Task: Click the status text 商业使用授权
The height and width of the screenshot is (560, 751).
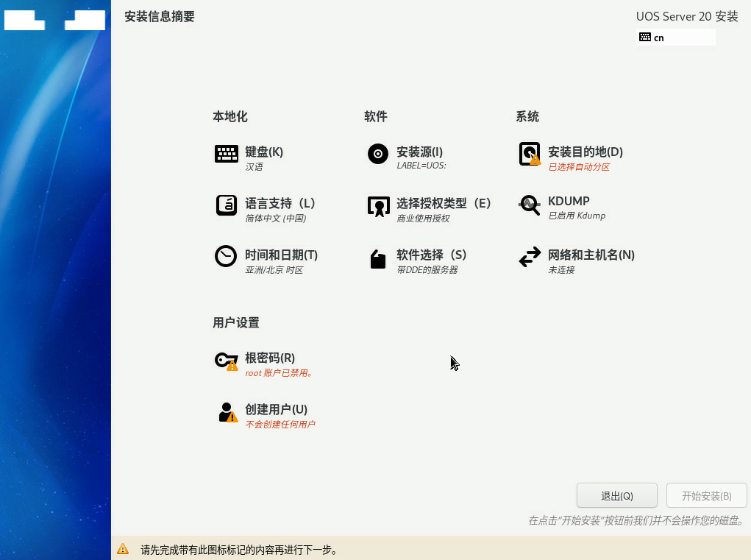Action: click(x=424, y=219)
